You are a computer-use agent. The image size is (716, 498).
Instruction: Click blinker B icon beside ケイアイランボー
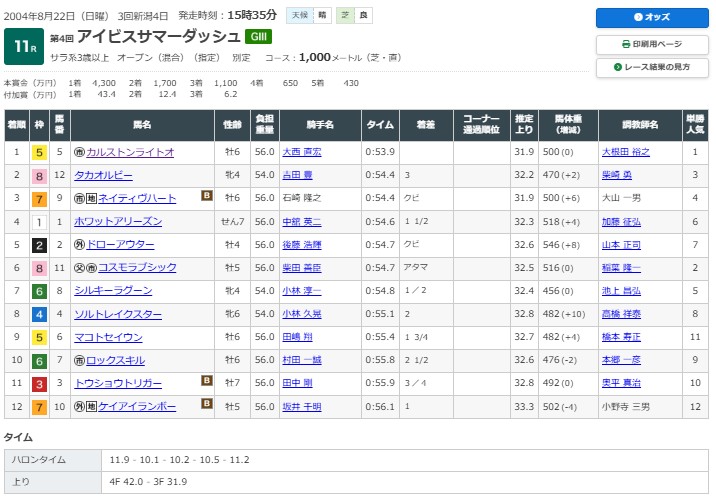pos(207,404)
